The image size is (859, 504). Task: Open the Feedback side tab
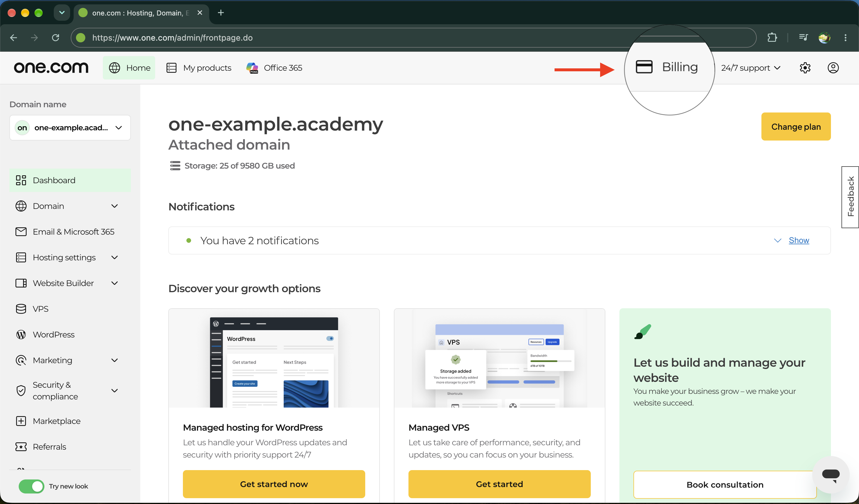850,197
